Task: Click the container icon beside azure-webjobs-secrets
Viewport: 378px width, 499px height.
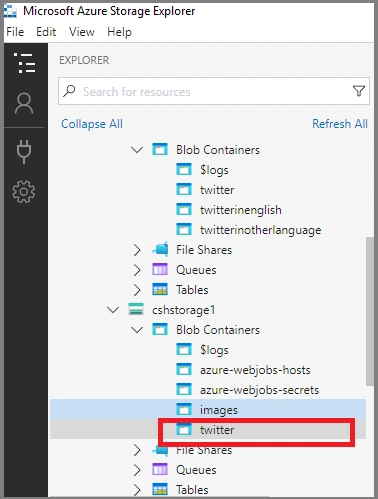Action: point(184,389)
